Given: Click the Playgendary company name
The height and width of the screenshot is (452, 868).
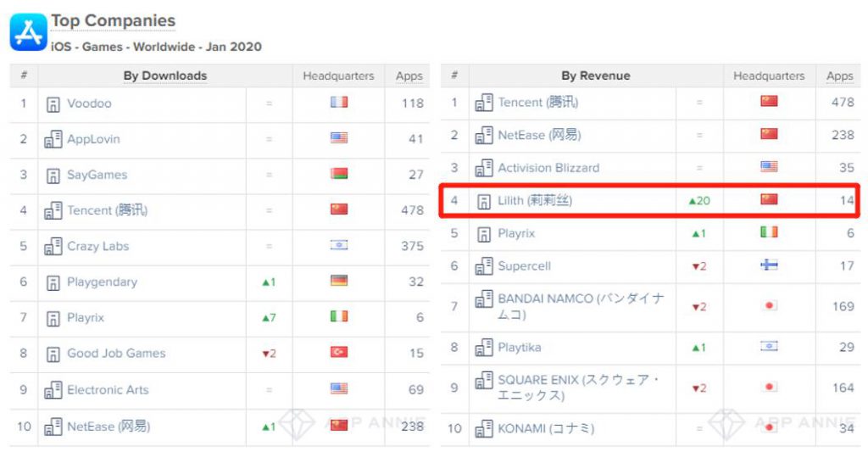Looking at the screenshot, I should point(102,282).
